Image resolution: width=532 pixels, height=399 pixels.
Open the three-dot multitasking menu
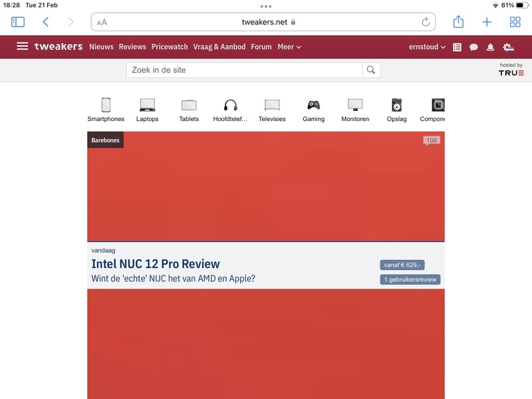[x=265, y=7]
